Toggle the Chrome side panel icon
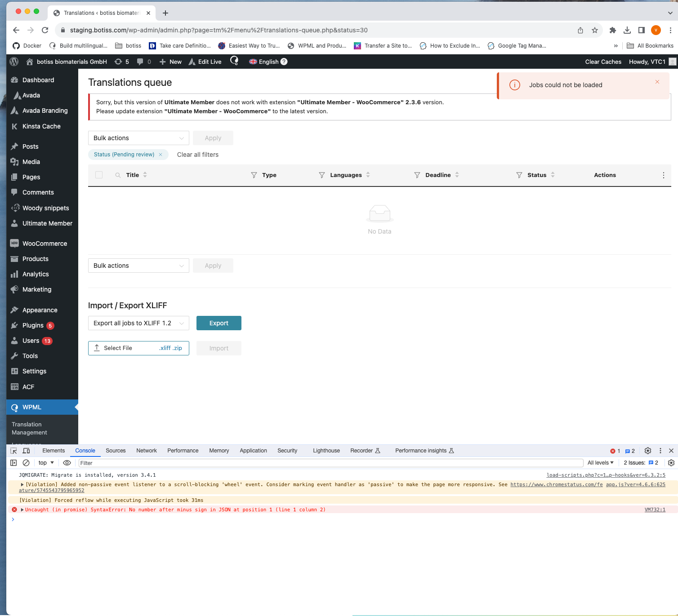The height and width of the screenshot is (616, 678). click(642, 30)
